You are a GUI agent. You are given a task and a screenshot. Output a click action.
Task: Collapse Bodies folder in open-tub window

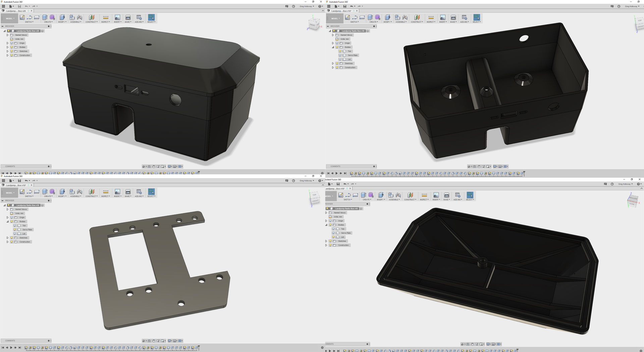coord(333,47)
